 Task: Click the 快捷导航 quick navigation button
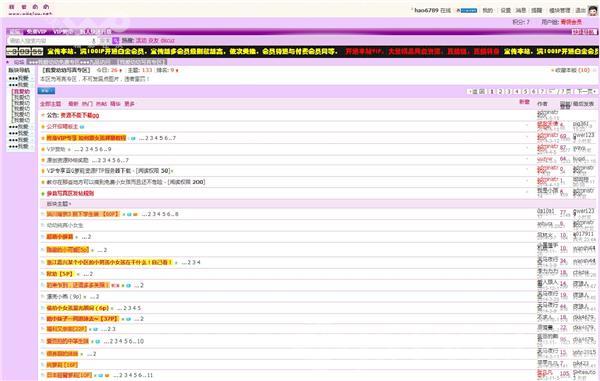(585, 32)
